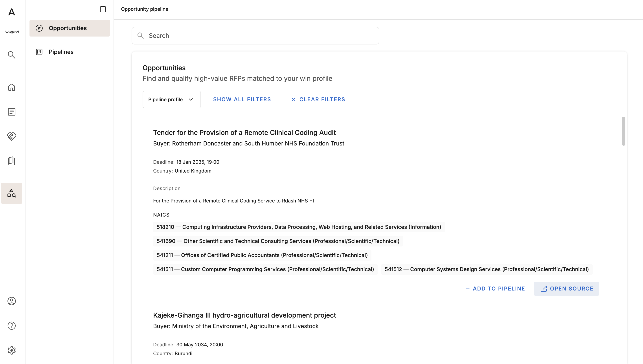The height and width of the screenshot is (364, 643).
Task: Click the 541690 Other Scientific Consulting tag
Action: (278, 241)
